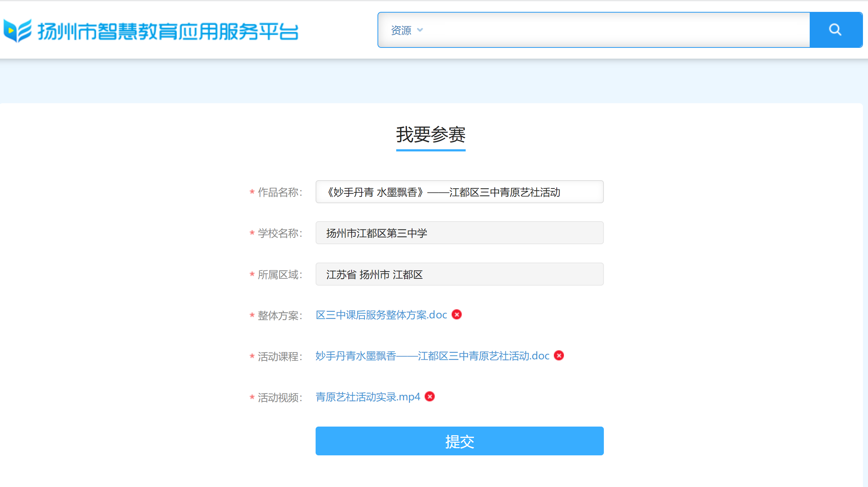The width and height of the screenshot is (868, 487).
Task: Click the 所属区域 field
Action: tap(460, 274)
